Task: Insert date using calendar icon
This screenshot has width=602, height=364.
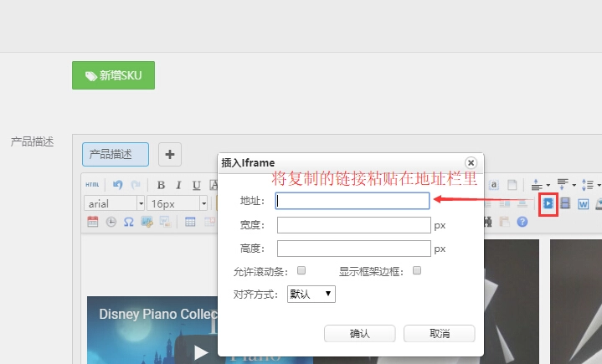Action: click(x=92, y=222)
